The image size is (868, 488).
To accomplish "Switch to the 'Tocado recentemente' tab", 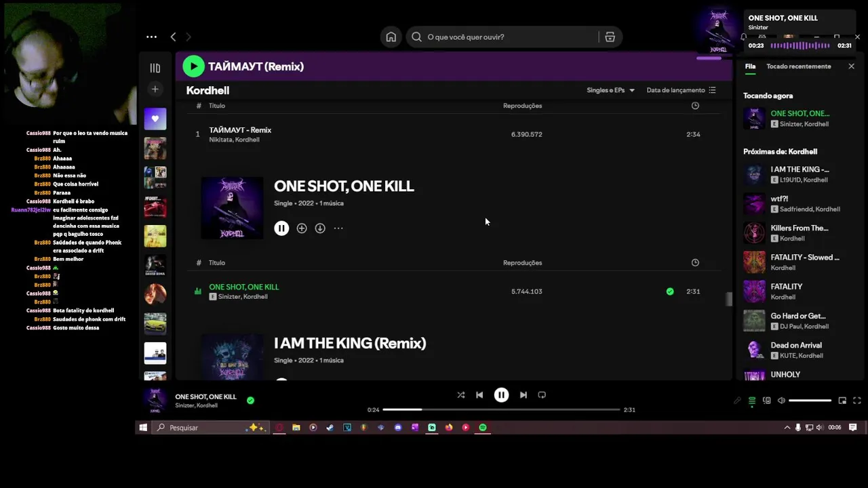I will [x=798, y=66].
